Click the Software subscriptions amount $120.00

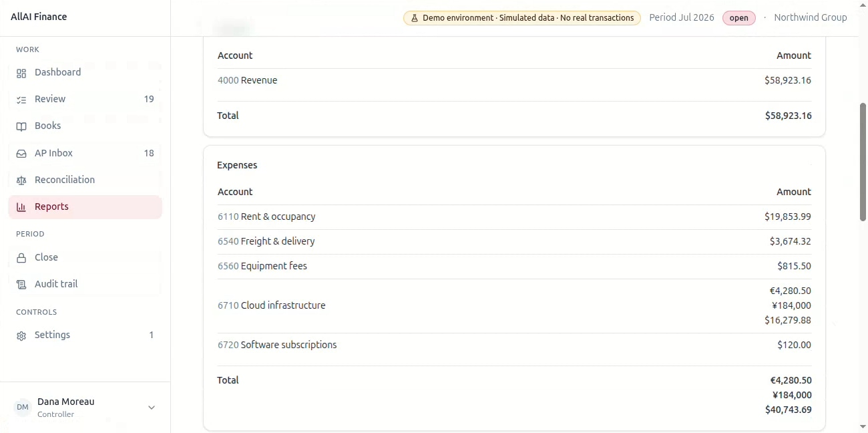(x=795, y=345)
